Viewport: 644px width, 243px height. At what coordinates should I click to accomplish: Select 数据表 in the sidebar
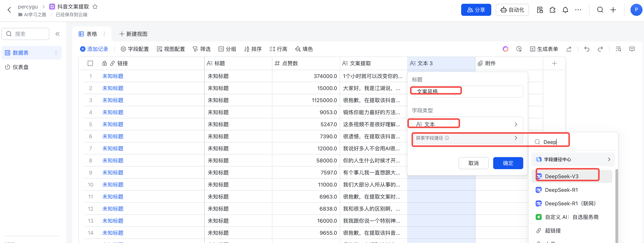31,53
